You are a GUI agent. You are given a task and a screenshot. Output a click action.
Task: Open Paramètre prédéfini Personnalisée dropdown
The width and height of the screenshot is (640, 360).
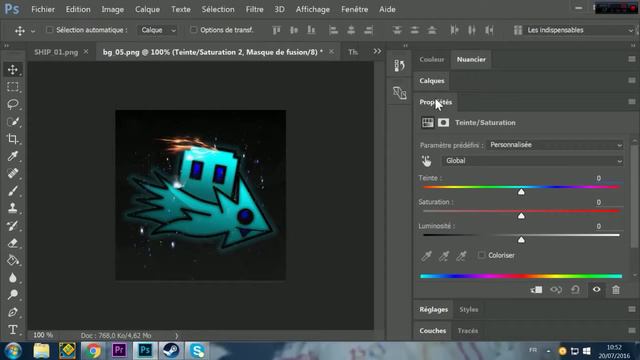pyautogui.click(x=555, y=145)
